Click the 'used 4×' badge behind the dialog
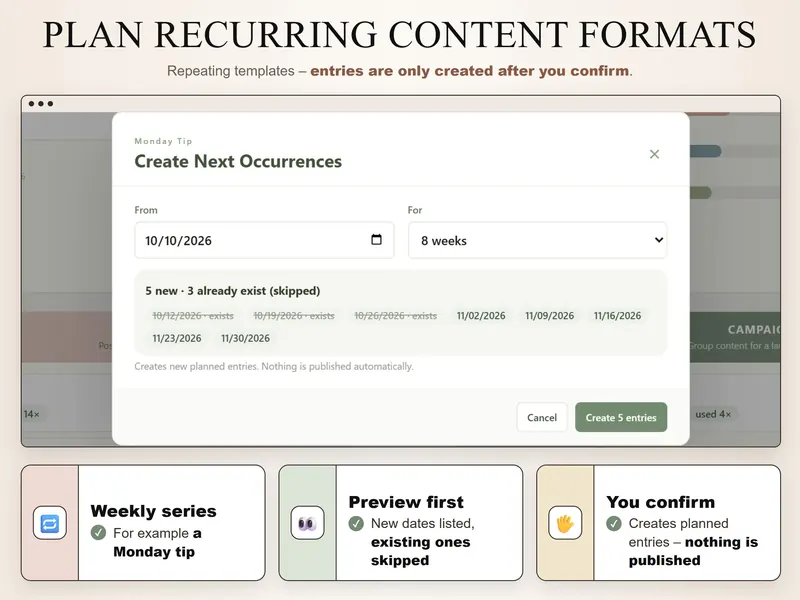Viewport: 800px width, 600px height. click(x=713, y=414)
